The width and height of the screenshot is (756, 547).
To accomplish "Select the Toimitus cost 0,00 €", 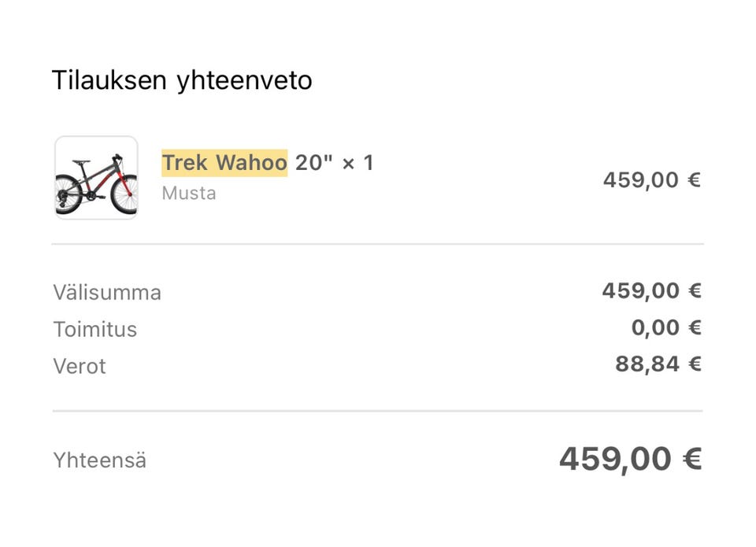I will pyautogui.click(x=665, y=327).
